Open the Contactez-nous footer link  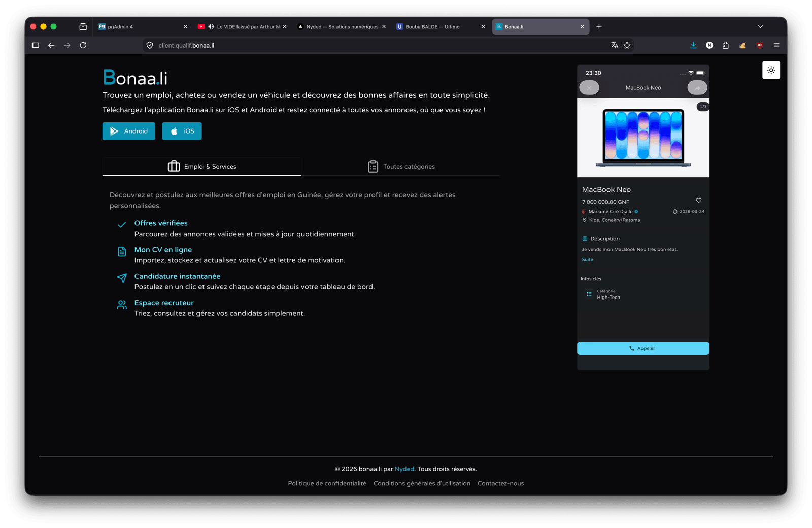coord(500,483)
